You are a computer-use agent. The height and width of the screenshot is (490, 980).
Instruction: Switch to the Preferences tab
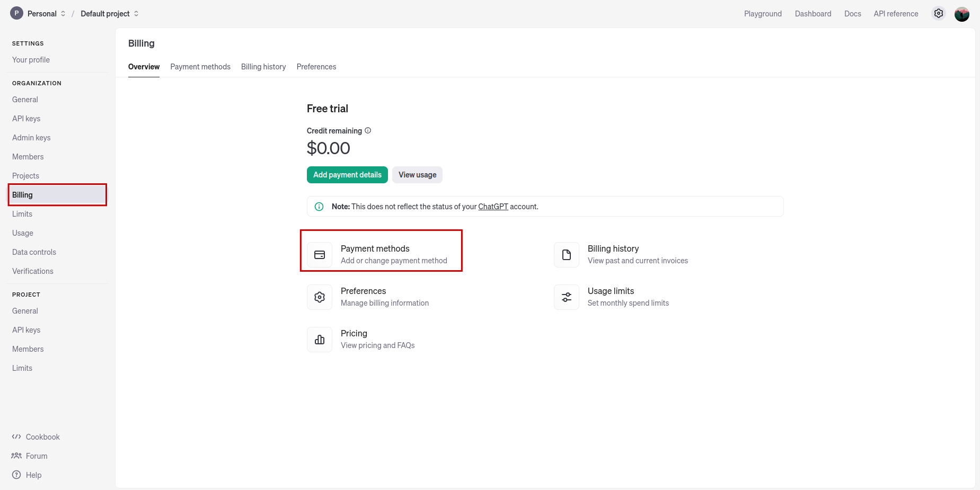click(316, 67)
